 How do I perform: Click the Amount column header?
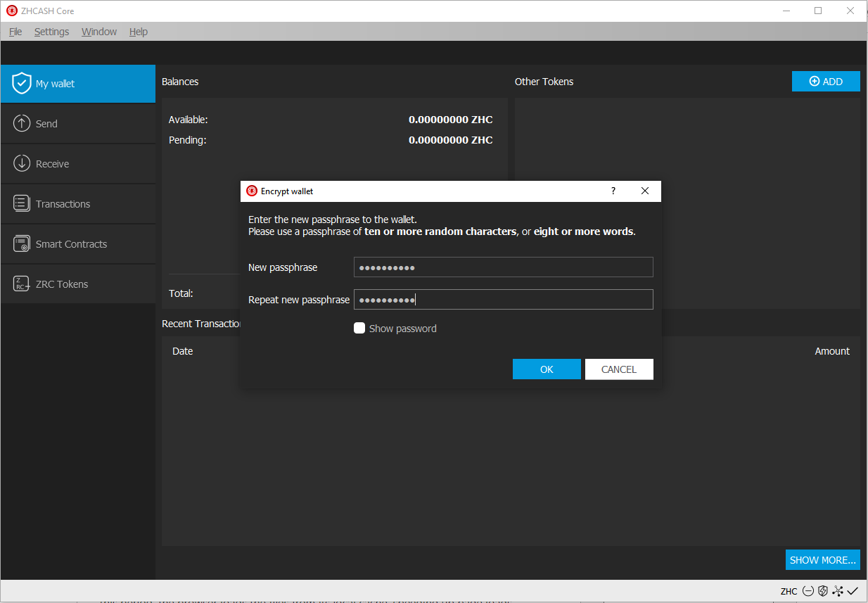pyautogui.click(x=832, y=351)
